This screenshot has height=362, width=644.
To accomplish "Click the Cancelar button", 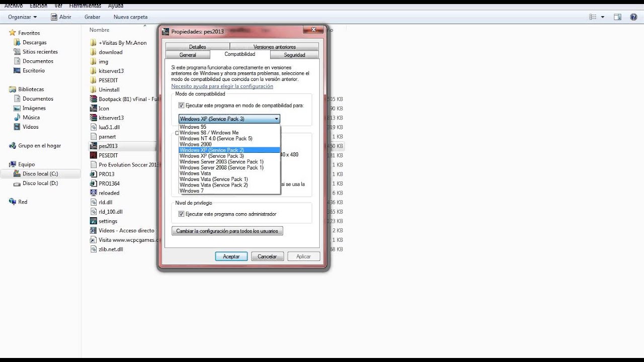I will [267, 256].
